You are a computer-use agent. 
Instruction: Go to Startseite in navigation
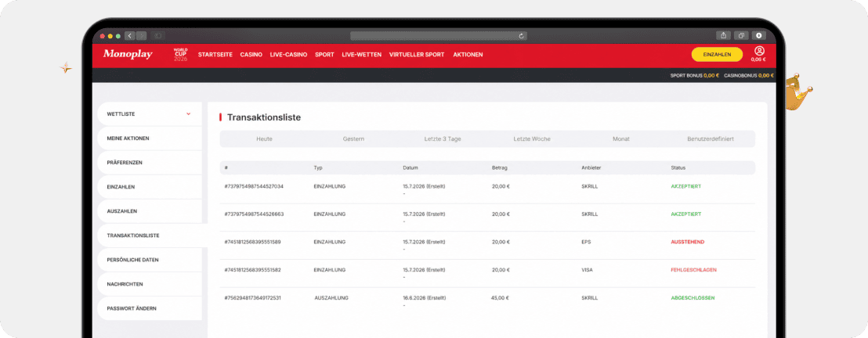[x=215, y=55]
